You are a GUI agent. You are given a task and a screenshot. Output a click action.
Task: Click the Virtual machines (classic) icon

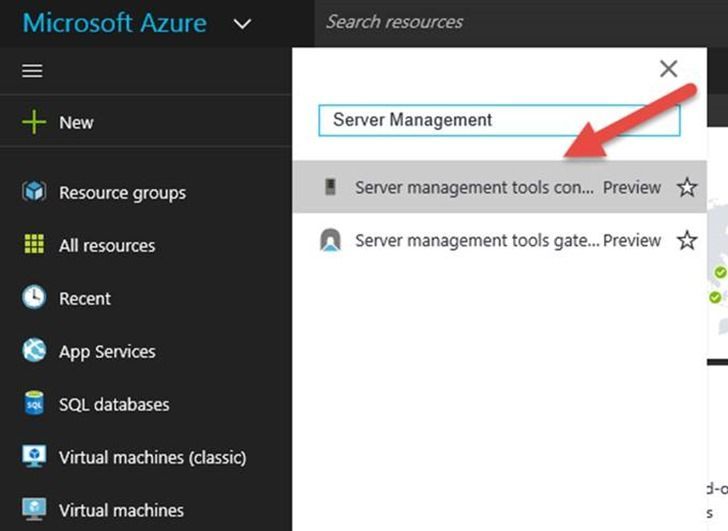pyautogui.click(x=34, y=457)
